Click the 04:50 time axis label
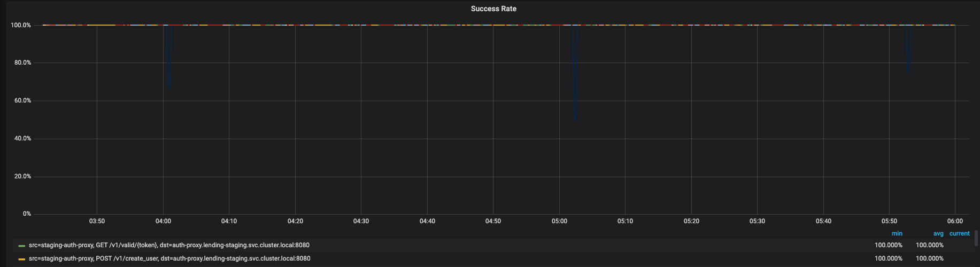 (x=493, y=221)
